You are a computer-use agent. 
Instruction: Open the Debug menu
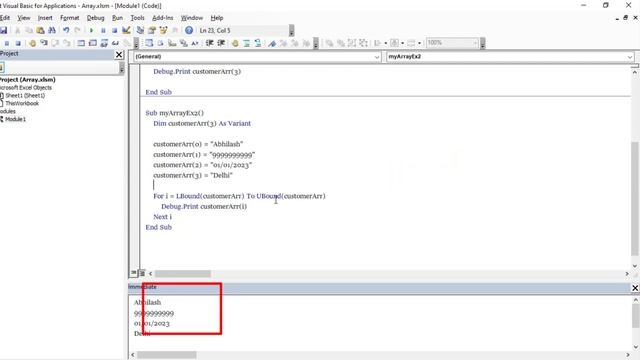tap(96, 18)
